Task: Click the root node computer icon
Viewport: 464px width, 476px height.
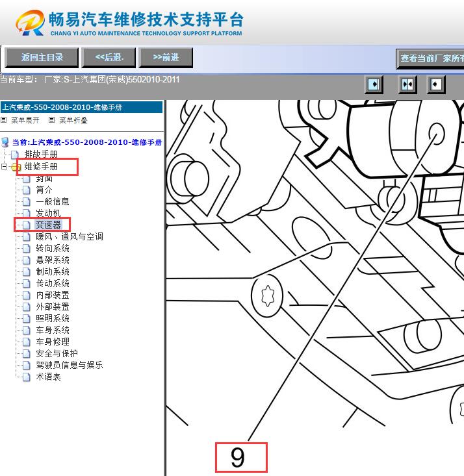Action: coord(5,142)
